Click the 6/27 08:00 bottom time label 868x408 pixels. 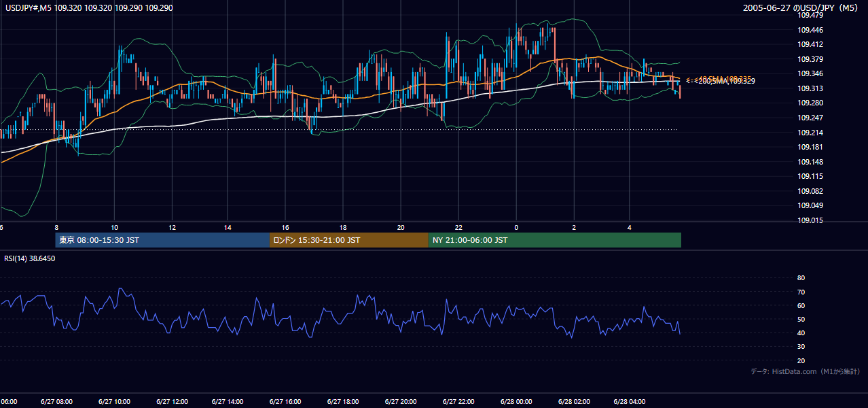click(56, 401)
